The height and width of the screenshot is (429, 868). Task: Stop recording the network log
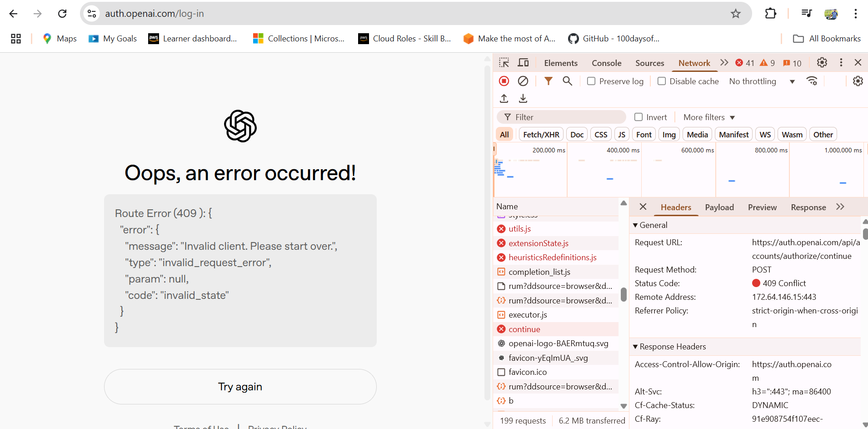pyautogui.click(x=504, y=81)
